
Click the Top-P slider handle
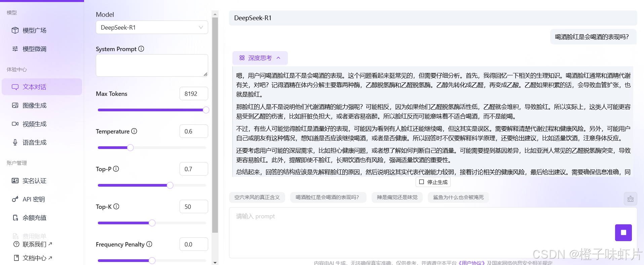tap(170, 185)
